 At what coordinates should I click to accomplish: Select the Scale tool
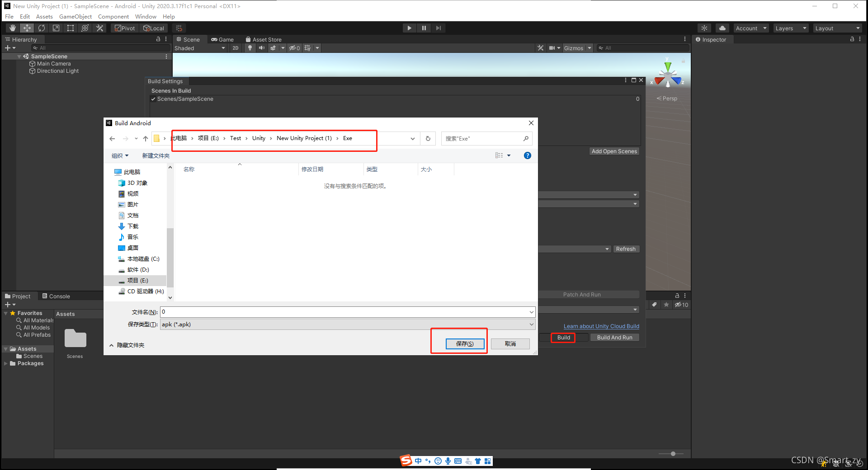coord(56,28)
